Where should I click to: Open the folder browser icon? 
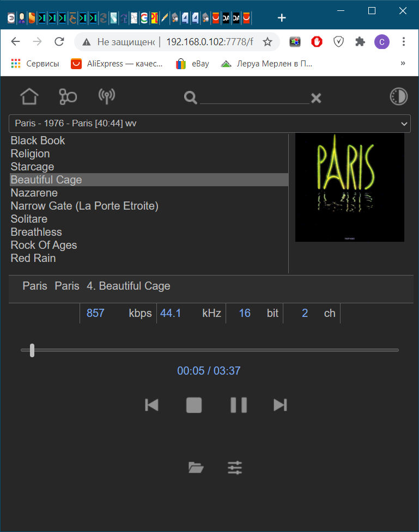196,468
